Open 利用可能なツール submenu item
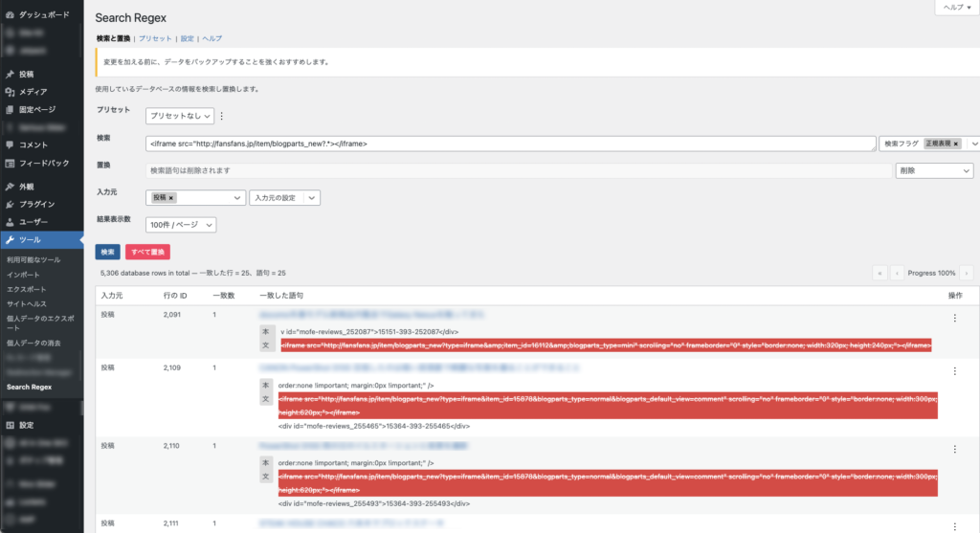The height and width of the screenshot is (533, 980). click(33, 260)
